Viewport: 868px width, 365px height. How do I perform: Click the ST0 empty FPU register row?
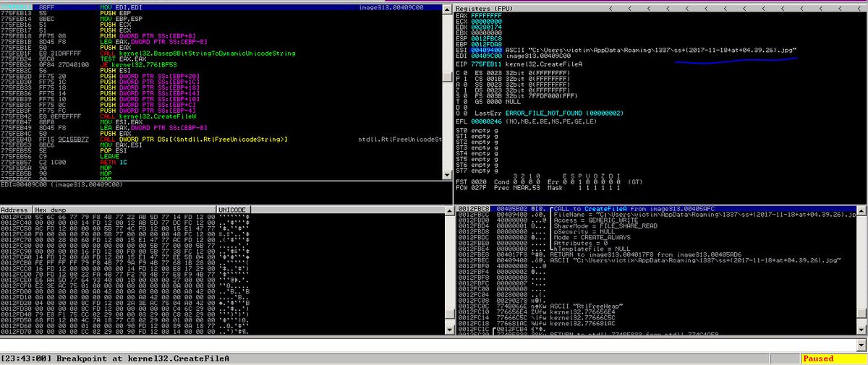(478, 132)
